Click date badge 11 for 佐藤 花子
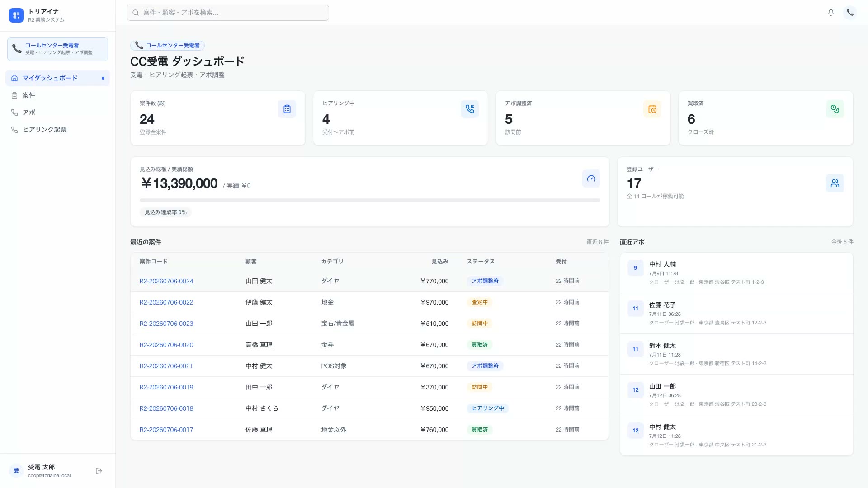Viewport: 868px width, 488px height. tap(635, 309)
